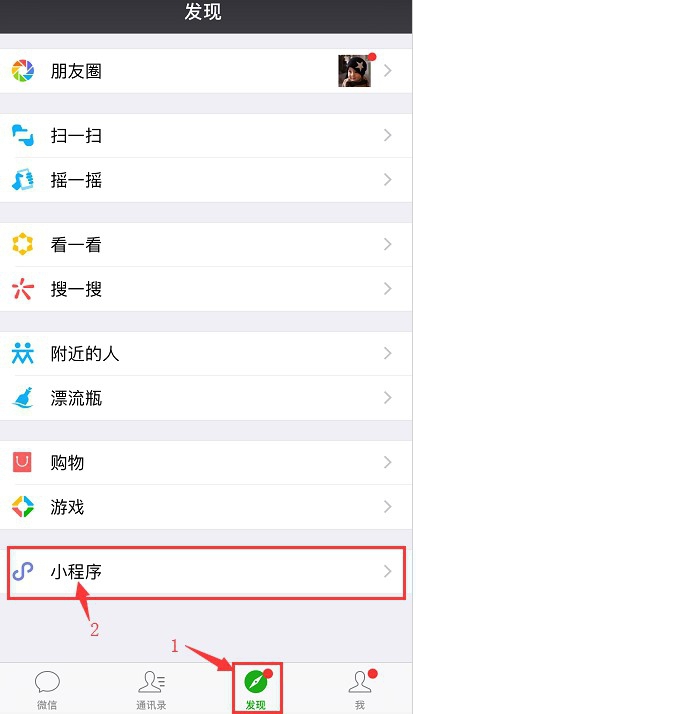Viewport: 700px width, 714px height.
Task: Open the People Nearby (附近的人) icon
Action: pos(23,353)
